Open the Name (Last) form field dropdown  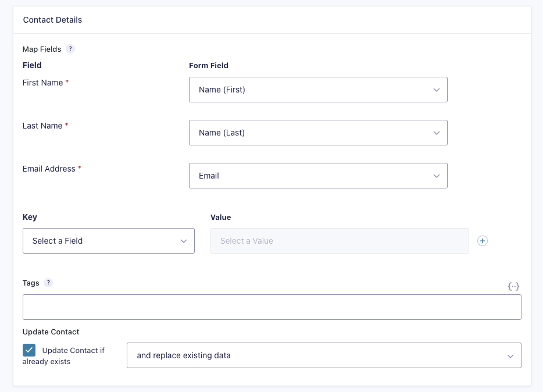pyautogui.click(x=318, y=133)
